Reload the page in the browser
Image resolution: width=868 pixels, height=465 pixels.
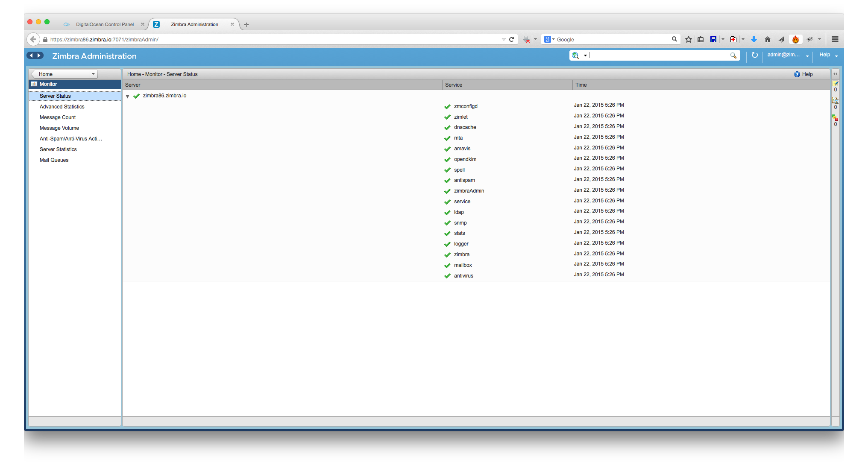tap(512, 39)
